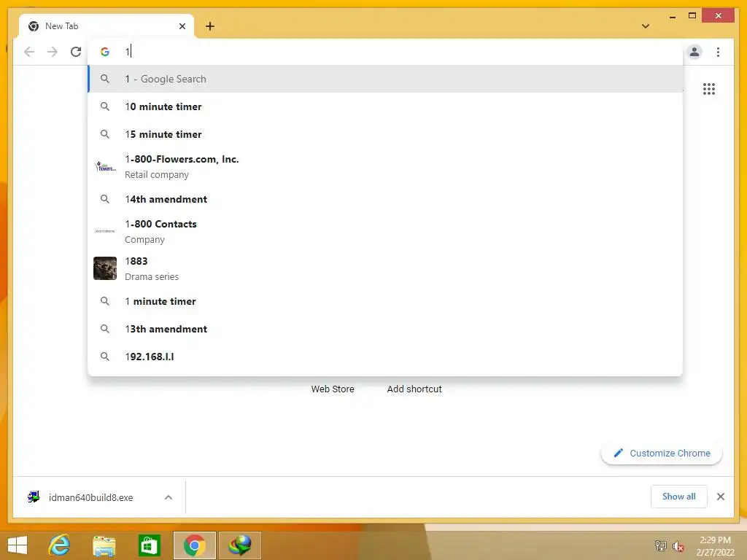Click the idman download file icon
747x560 pixels.
click(34, 497)
